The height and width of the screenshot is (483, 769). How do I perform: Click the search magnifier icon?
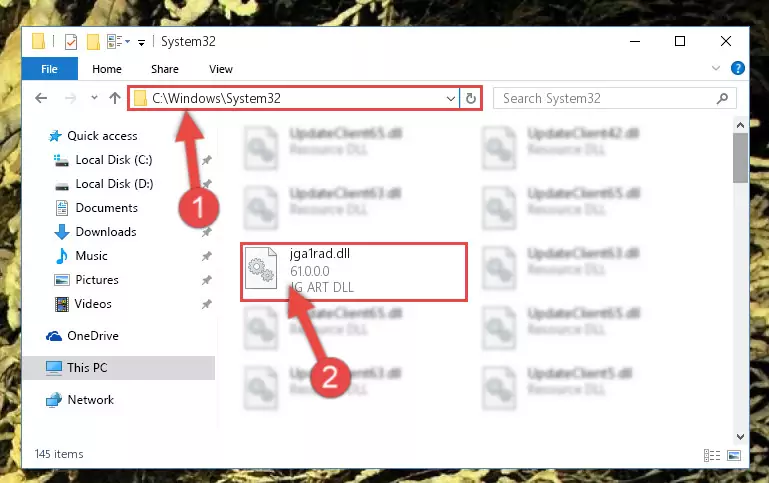coord(722,99)
